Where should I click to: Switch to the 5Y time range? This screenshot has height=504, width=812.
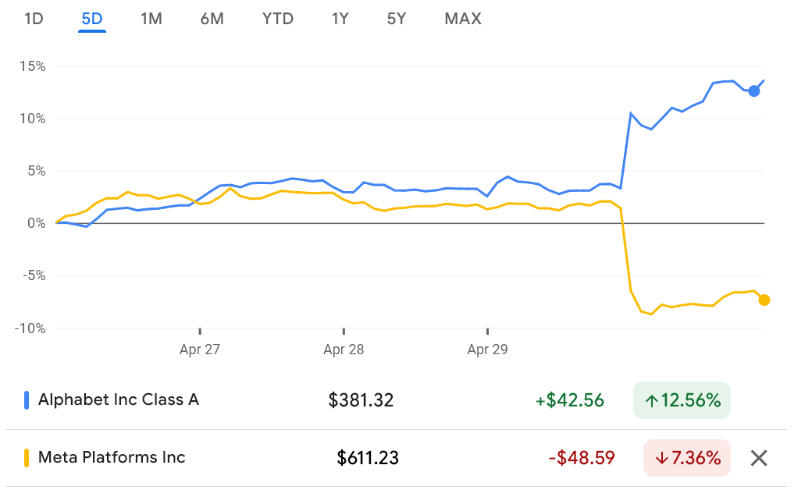pyautogui.click(x=396, y=19)
